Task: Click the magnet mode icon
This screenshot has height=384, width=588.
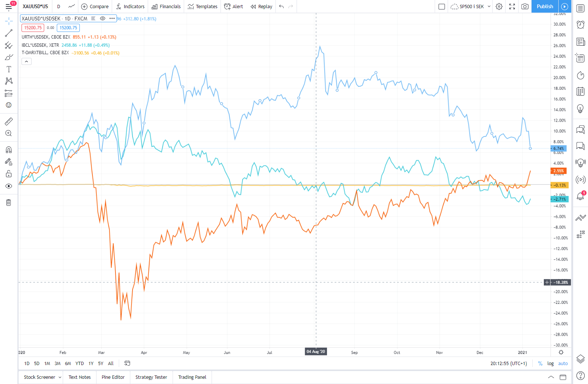Action: [9, 150]
